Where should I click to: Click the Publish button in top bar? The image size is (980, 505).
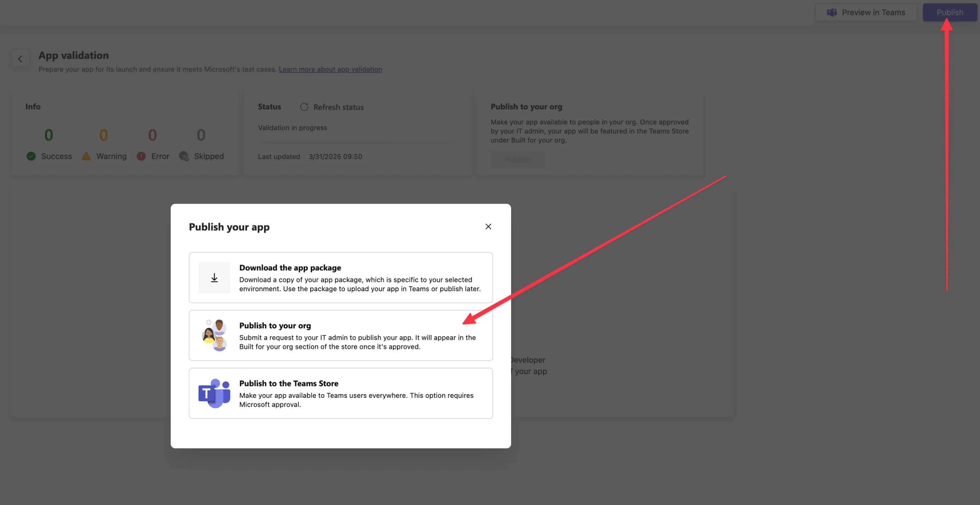point(950,13)
